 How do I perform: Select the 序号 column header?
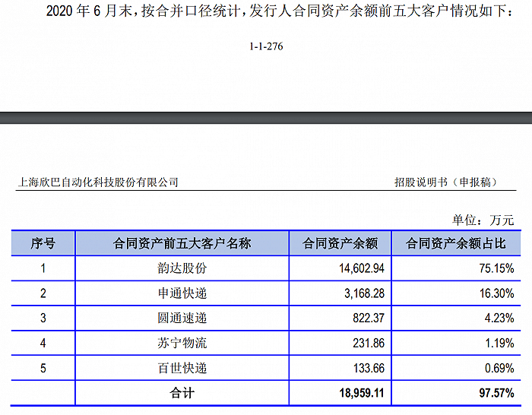click(43, 243)
